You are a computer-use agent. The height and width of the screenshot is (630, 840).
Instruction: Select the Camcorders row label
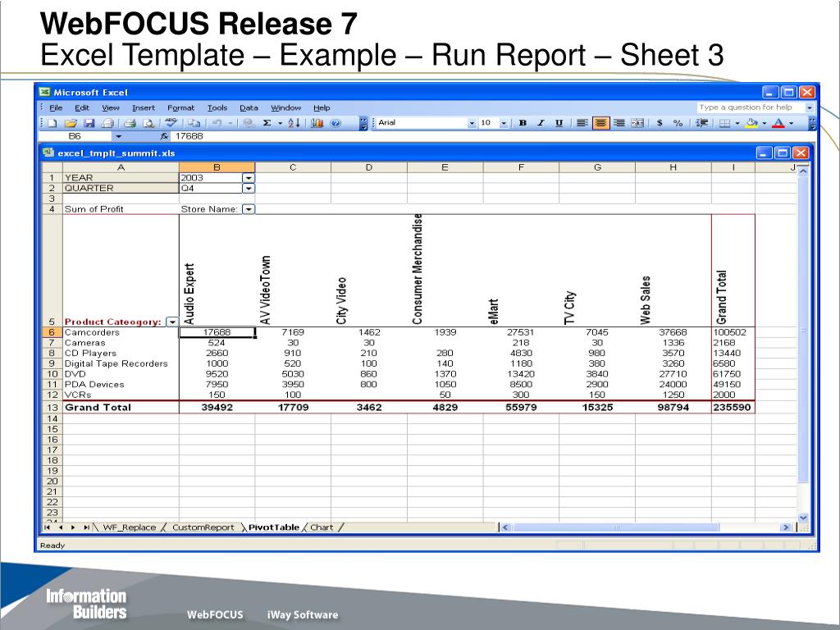coord(121,333)
